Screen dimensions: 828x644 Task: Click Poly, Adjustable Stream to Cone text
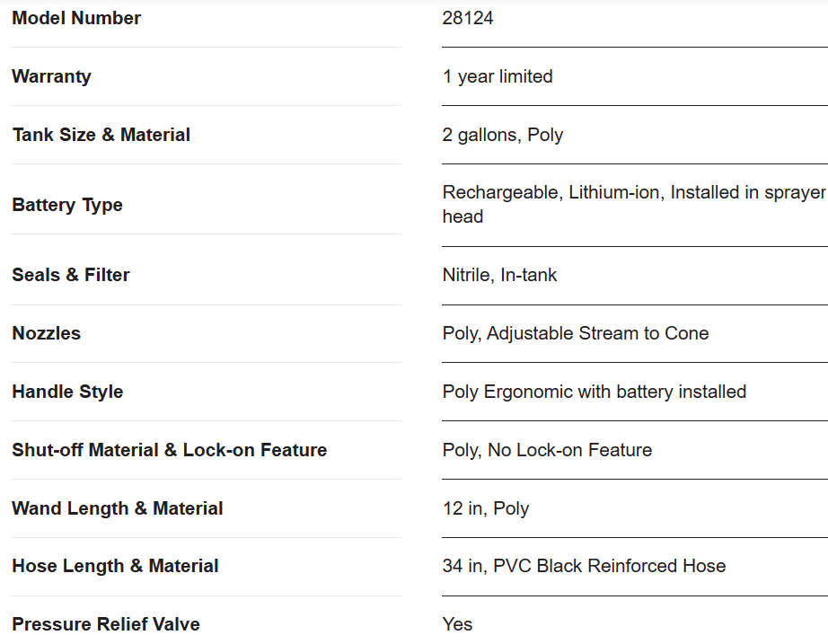tap(576, 333)
